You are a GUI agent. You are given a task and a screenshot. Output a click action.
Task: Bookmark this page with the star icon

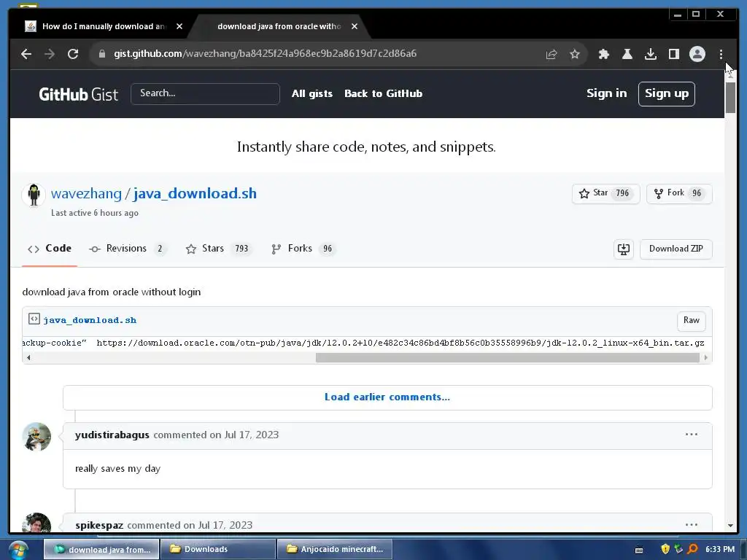(575, 54)
